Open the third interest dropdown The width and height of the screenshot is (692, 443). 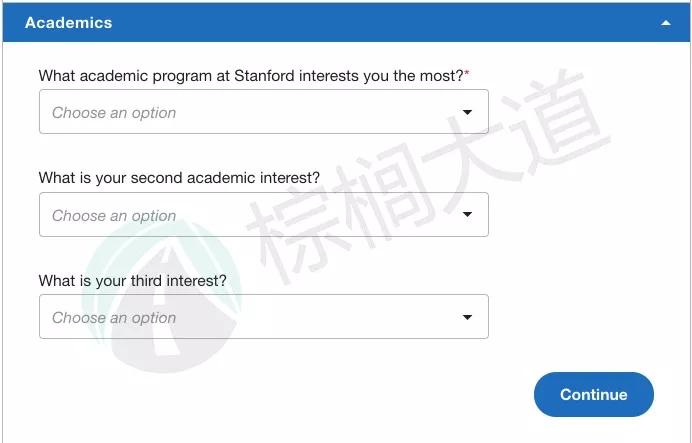[263, 317]
